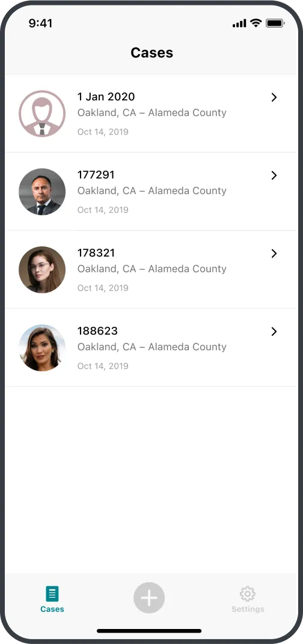Tap the home indicator bar at the bottom
This screenshot has width=303, height=644.
[149, 631]
